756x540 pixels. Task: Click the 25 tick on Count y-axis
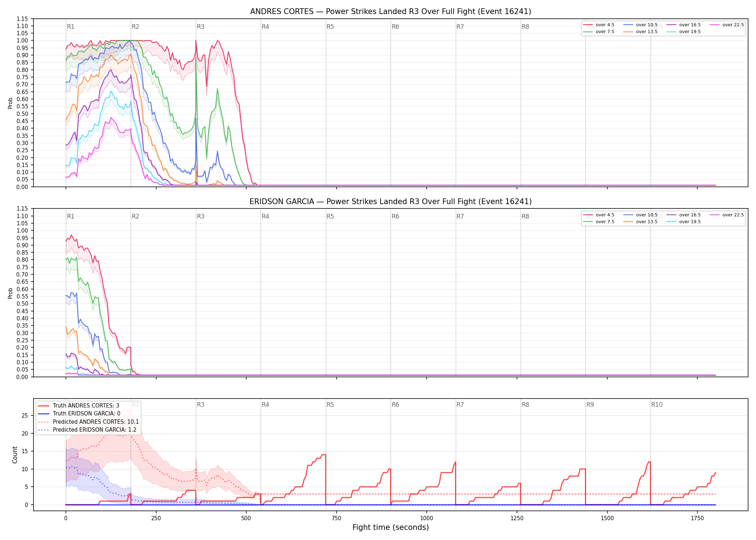[x=25, y=415]
